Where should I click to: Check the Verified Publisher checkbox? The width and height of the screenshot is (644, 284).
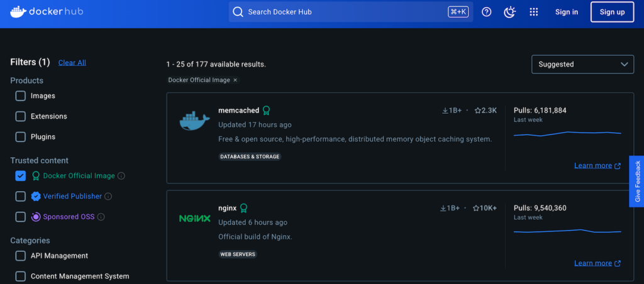tap(21, 197)
